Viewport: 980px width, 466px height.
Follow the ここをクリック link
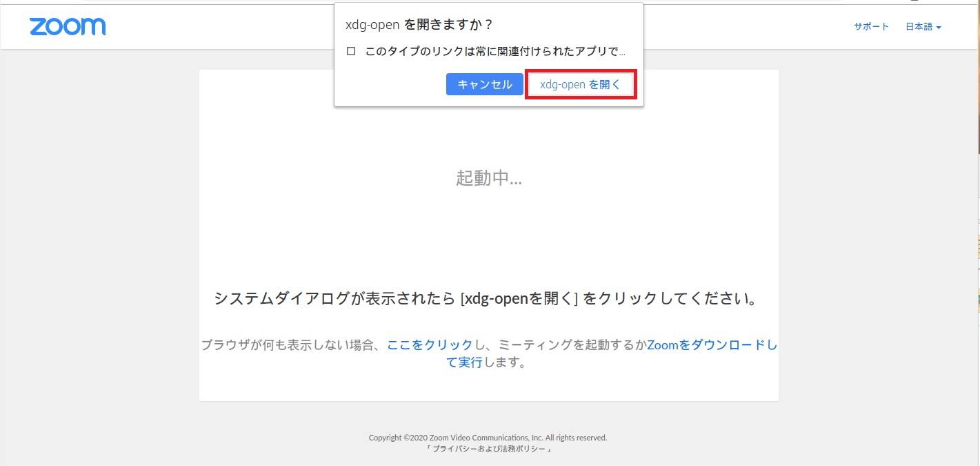tap(430, 345)
